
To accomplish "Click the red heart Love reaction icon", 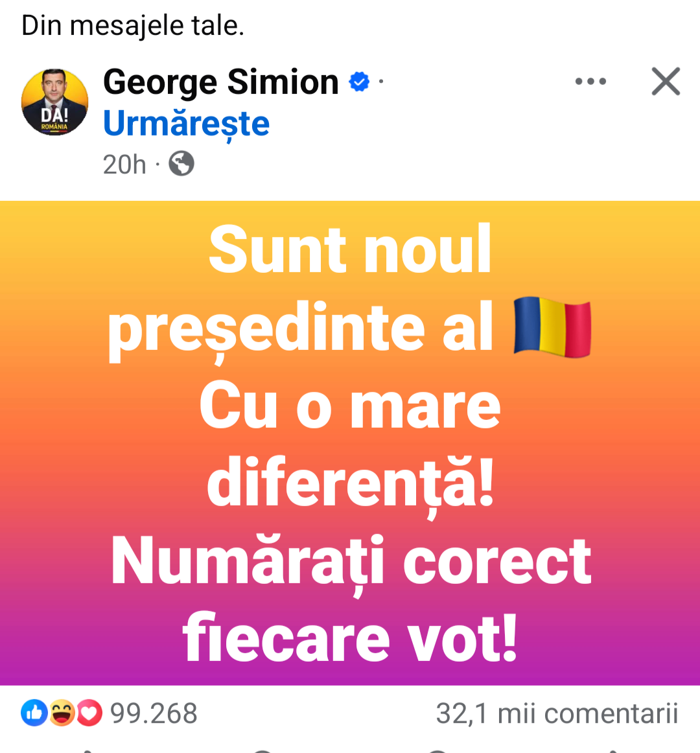I will [89, 713].
